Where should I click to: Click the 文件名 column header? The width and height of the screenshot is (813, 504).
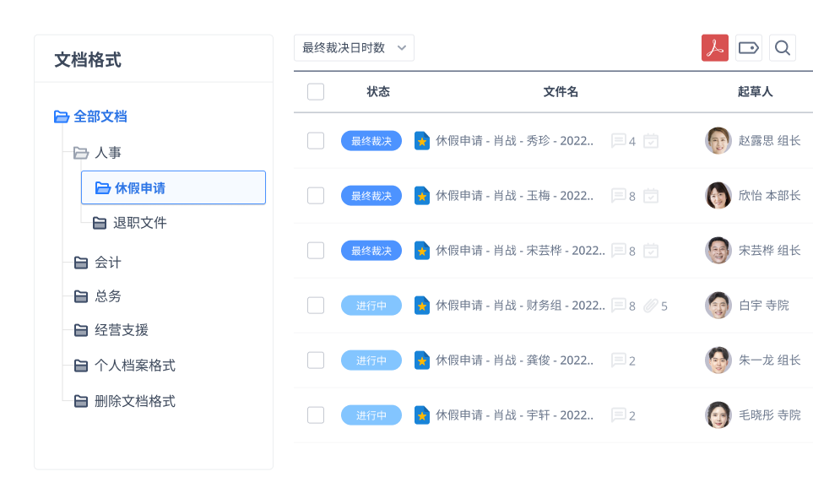(561, 92)
